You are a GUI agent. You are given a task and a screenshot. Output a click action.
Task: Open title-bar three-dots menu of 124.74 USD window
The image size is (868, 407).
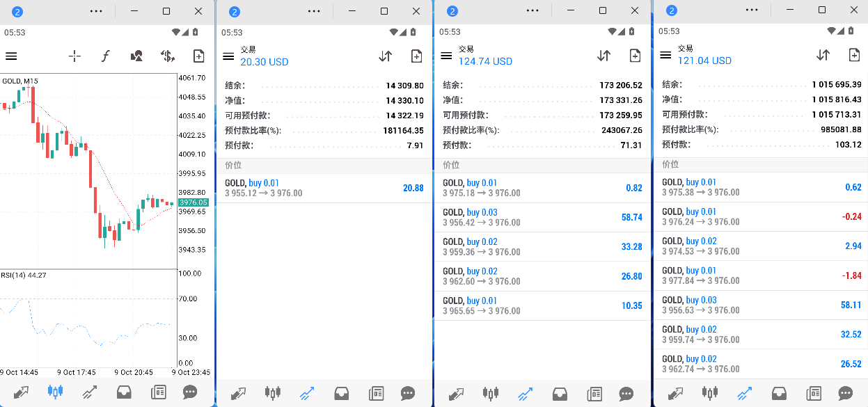pos(532,11)
